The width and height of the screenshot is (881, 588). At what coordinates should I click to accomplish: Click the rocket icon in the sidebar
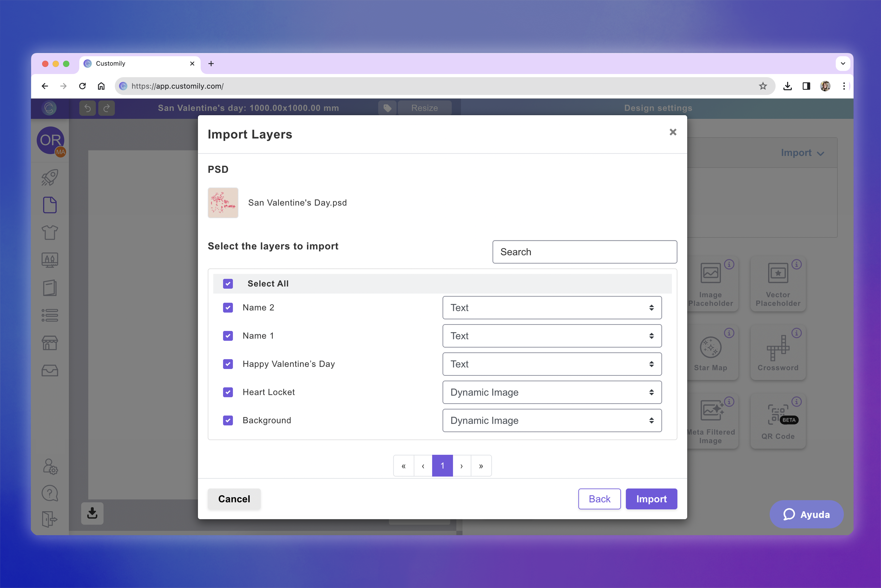pyautogui.click(x=50, y=177)
